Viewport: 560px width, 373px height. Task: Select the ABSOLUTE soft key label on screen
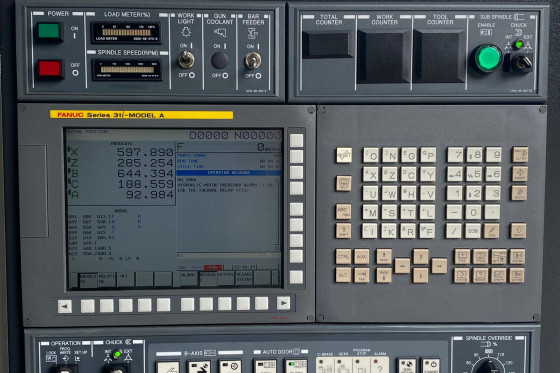pyautogui.click(x=88, y=279)
